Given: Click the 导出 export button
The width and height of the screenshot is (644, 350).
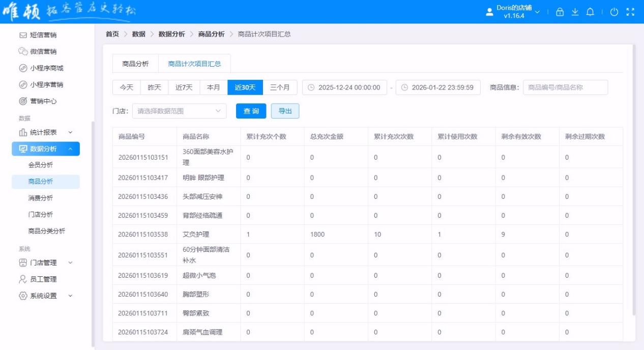Looking at the screenshot, I should coord(285,111).
